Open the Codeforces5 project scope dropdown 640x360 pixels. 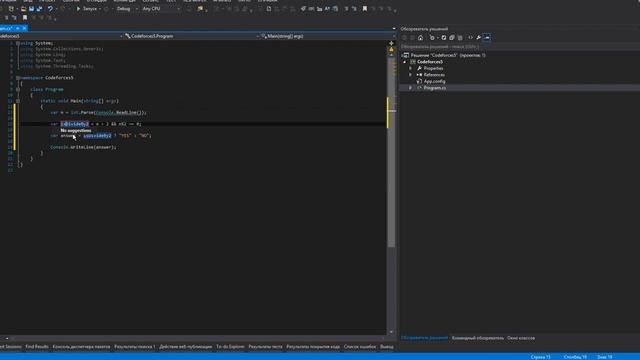click(61, 36)
